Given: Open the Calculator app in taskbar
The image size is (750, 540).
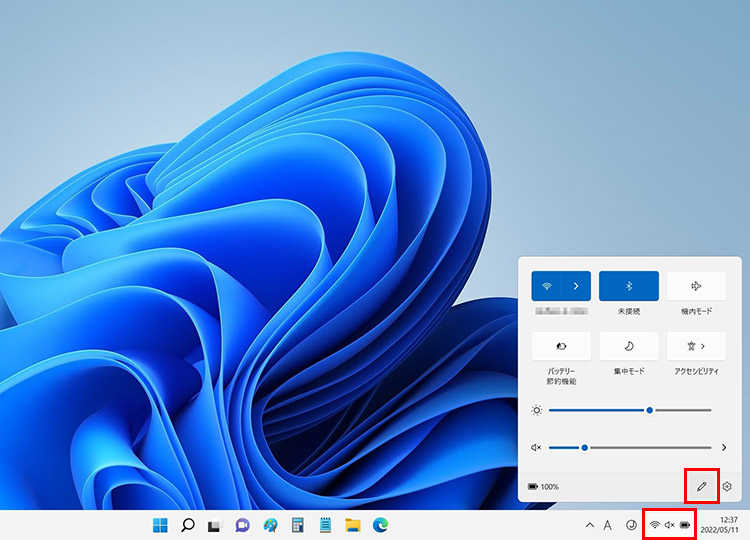Looking at the screenshot, I should [297, 525].
